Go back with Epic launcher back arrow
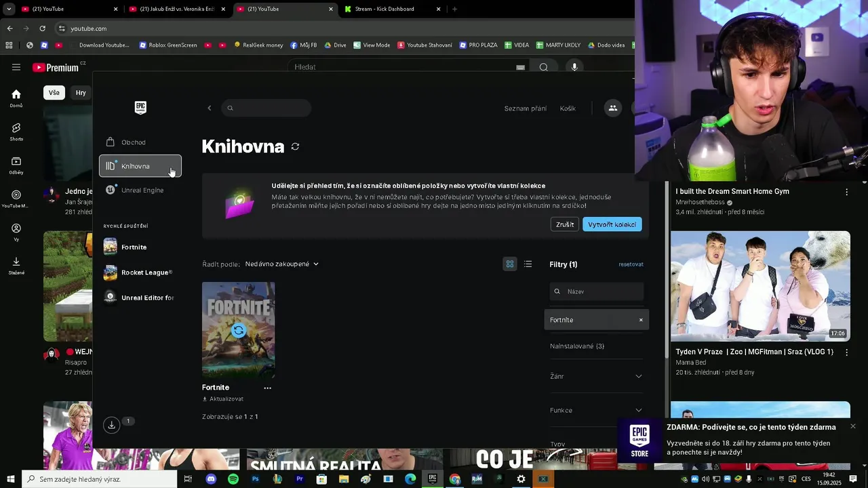The height and width of the screenshot is (488, 868). click(210, 108)
